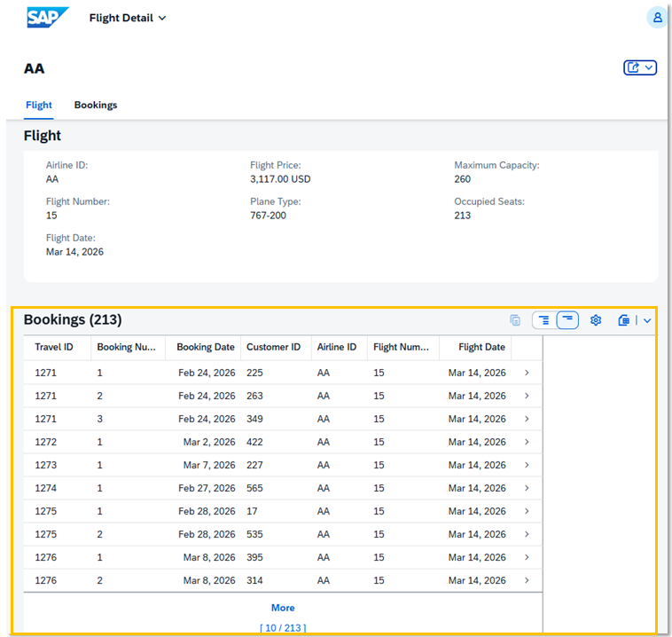
Task: Click Booking Date Mar 7, 2026 cell
Action: pos(209,466)
